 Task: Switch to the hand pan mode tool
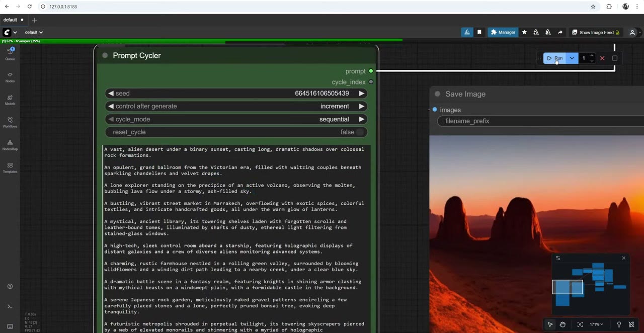pyautogui.click(x=562, y=324)
